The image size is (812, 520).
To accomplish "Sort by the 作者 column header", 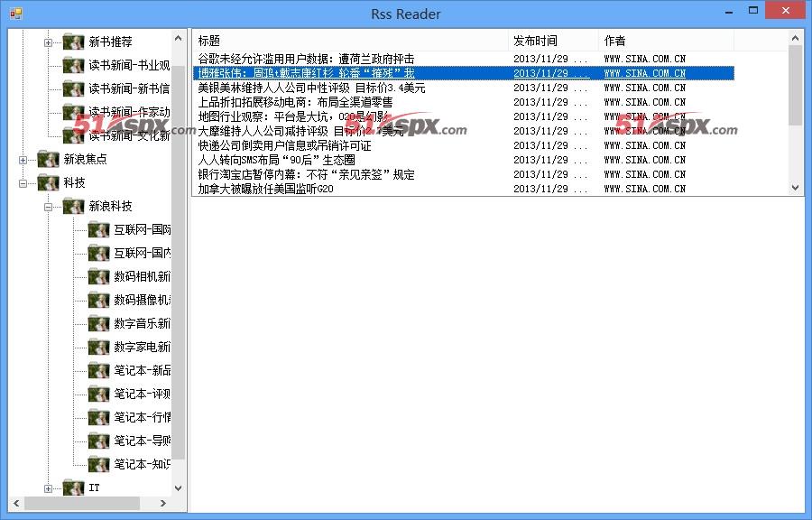I will (x=666, y=41).
